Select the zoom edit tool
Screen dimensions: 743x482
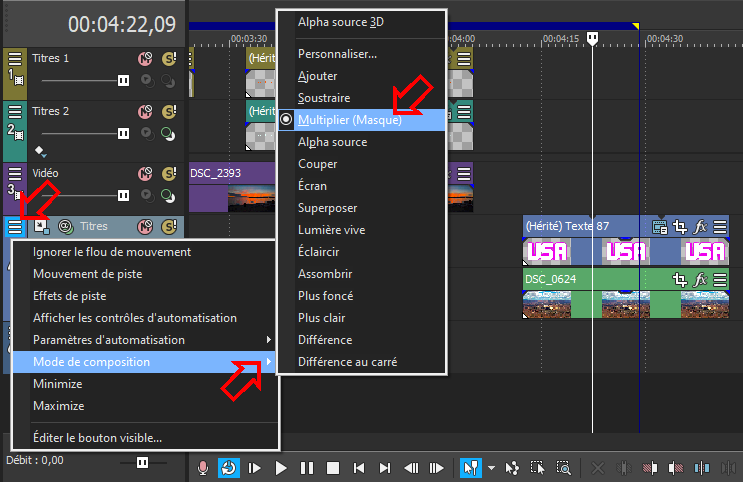click(x=563, y=468)
